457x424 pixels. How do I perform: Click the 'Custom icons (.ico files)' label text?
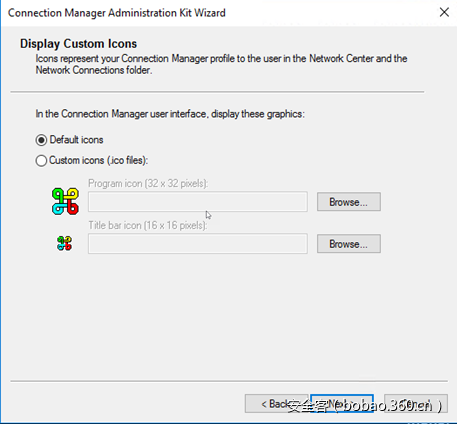[x=98, y=160]
